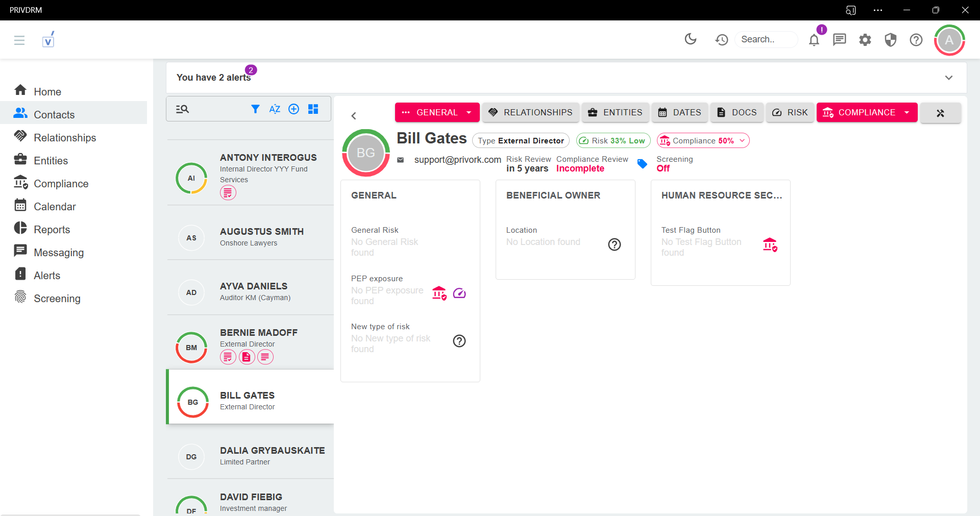
Task: Open the GENERAL dropdown button
Action: (x=437, y=112)
